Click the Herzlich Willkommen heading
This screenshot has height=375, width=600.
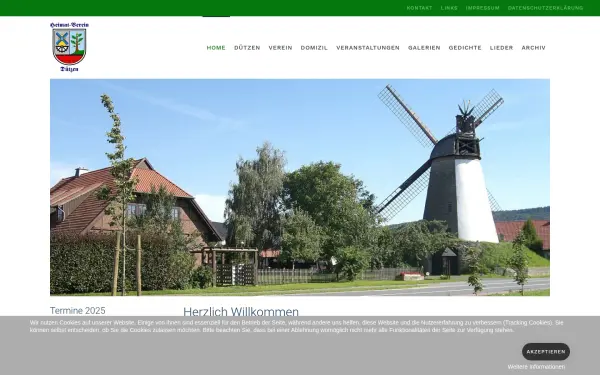point(241,311)
